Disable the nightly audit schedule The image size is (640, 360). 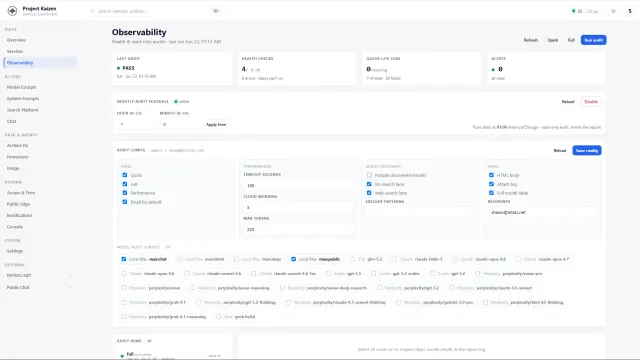pos(591,102)
